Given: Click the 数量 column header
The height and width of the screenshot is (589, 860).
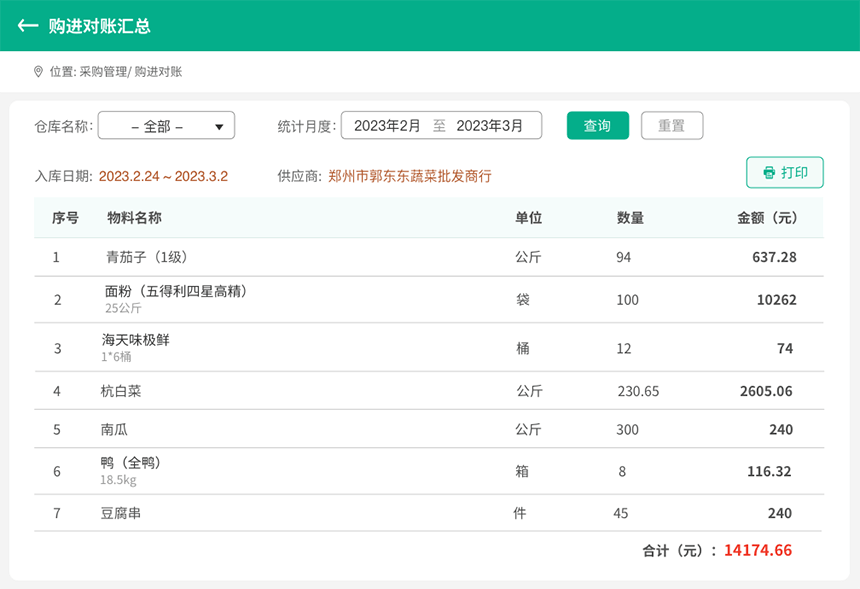Looking at the screenshot, I should pos(630,218).
